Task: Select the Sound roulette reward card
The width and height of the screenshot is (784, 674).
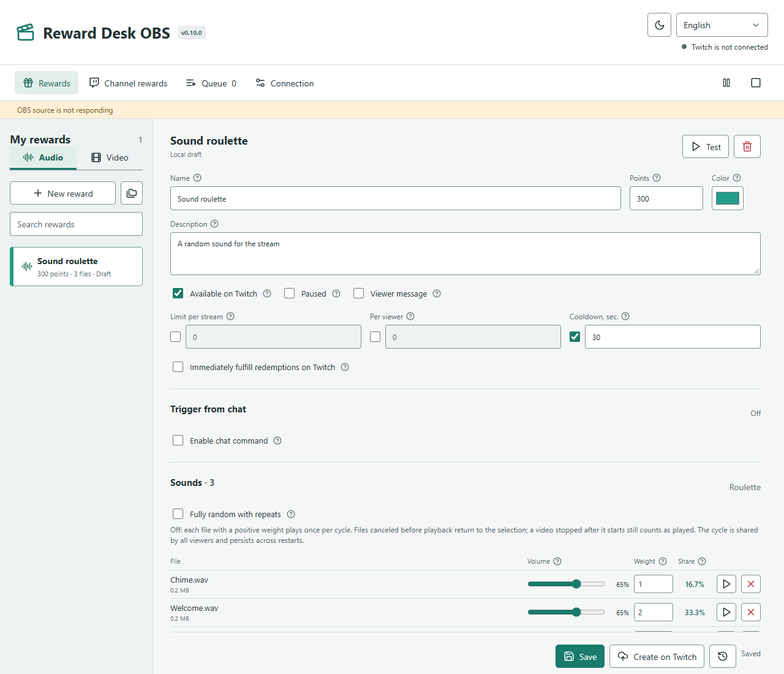Action: tap(76, 267)
